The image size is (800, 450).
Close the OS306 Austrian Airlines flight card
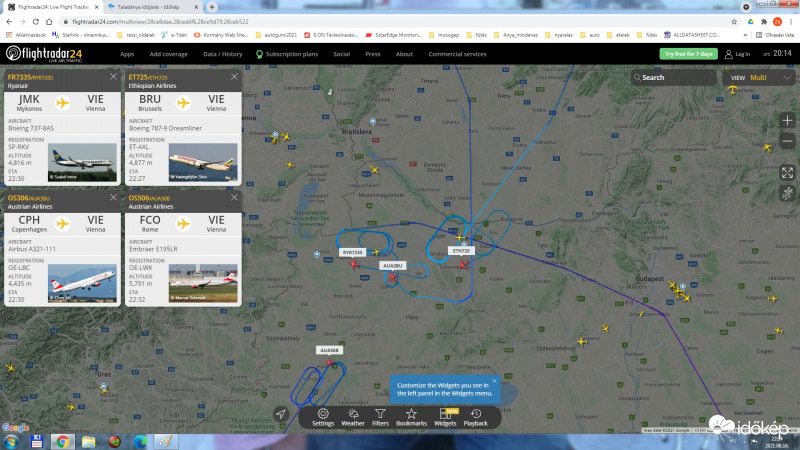[113, 197]
